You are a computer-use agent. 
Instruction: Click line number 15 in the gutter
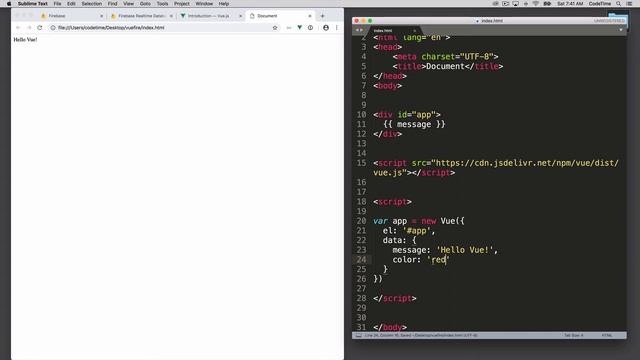(x=361, y=163)
